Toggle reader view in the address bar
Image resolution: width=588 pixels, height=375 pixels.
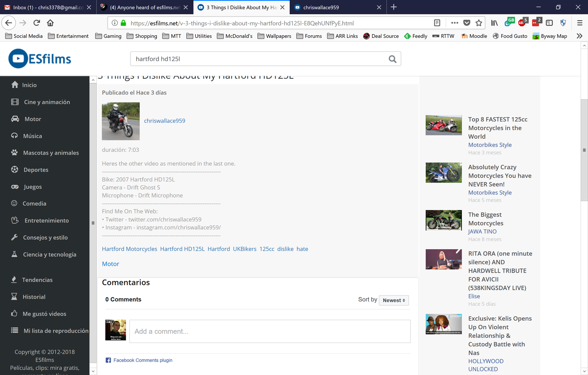pos(437,23)
